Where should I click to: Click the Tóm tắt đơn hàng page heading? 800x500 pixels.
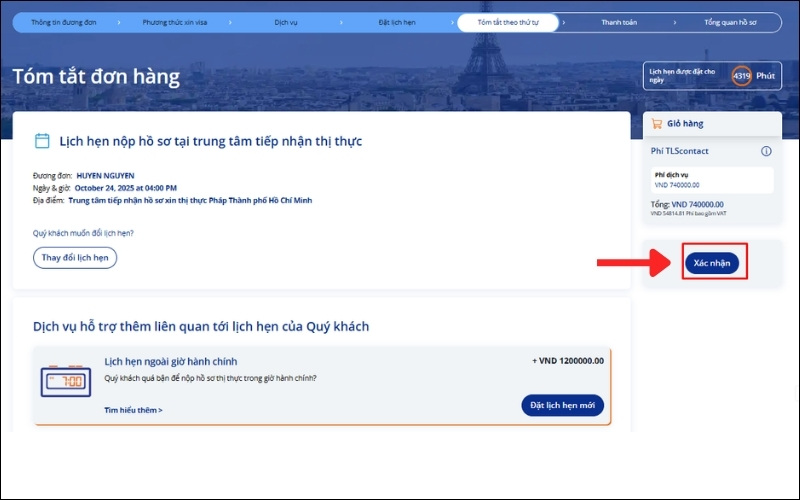97,76
